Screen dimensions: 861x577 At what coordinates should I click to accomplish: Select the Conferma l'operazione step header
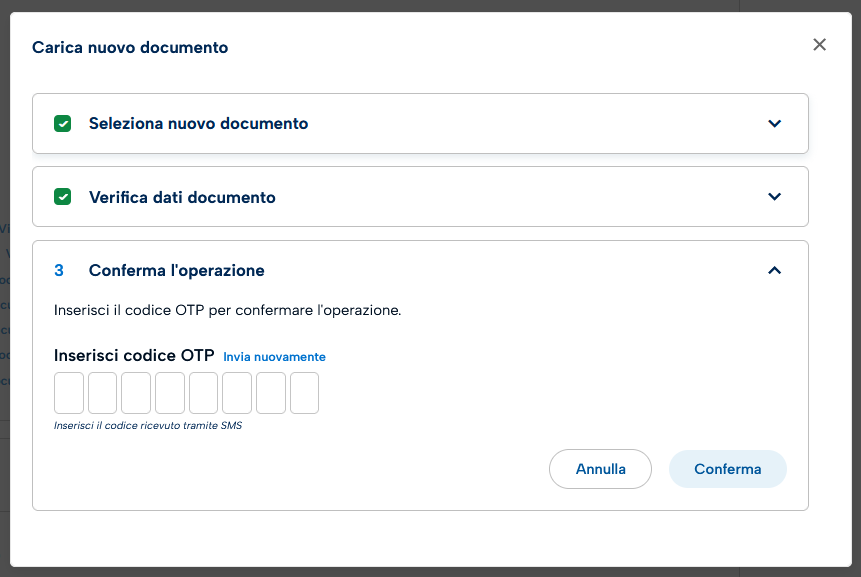[x=176, y=271]
